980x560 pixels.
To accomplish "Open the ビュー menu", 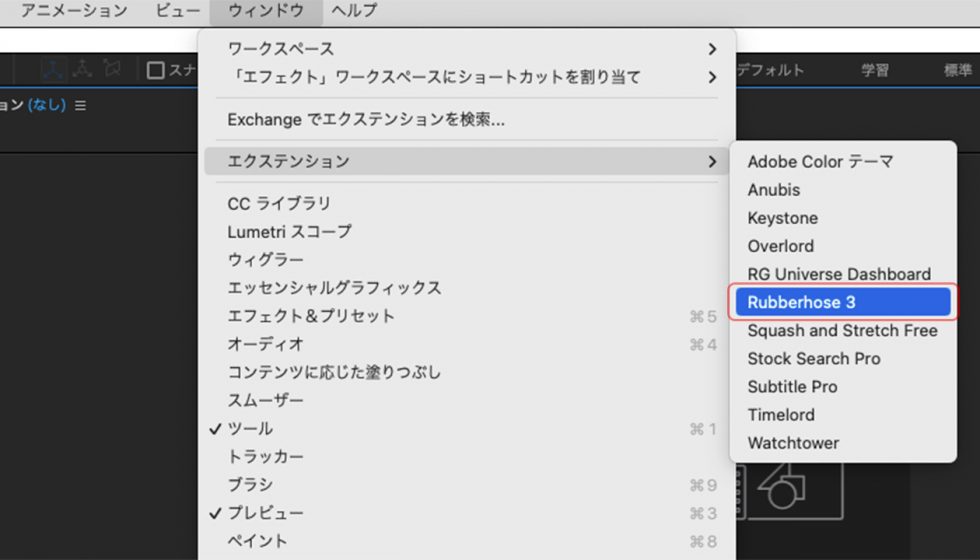I will point(178,11).
